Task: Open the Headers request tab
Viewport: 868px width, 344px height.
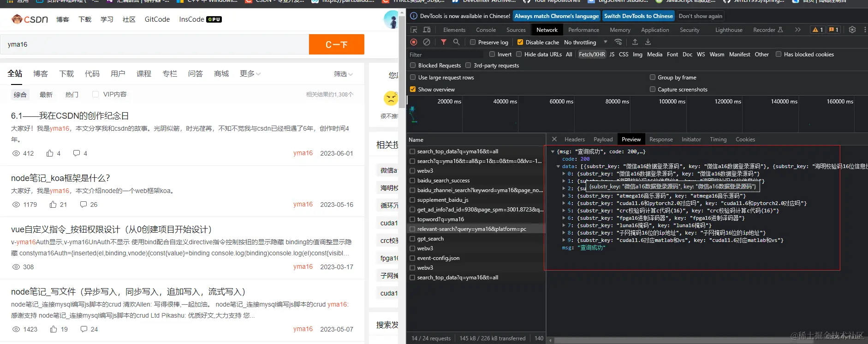Action: tap(575, 139)
